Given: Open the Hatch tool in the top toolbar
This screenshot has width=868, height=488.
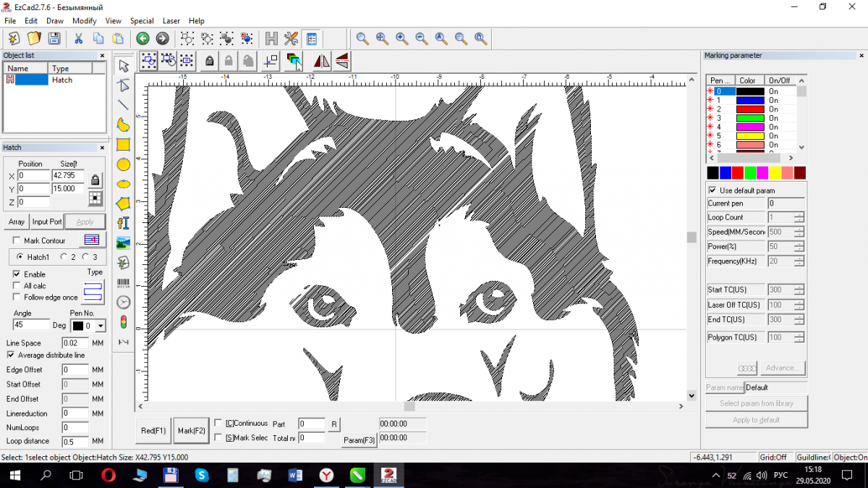Looking at the screenshot, I should pos(272,38).
